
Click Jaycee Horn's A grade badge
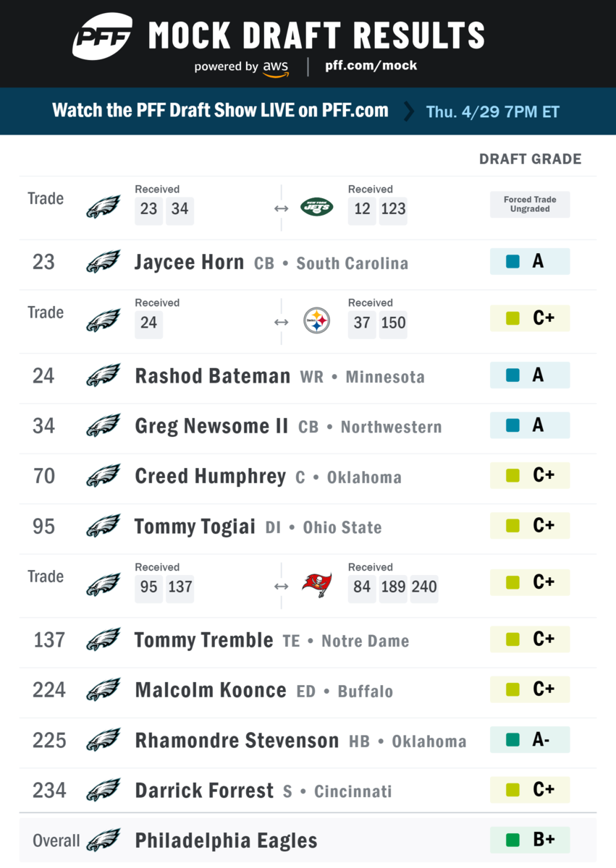pyautogui.click(x=530, y=261)
